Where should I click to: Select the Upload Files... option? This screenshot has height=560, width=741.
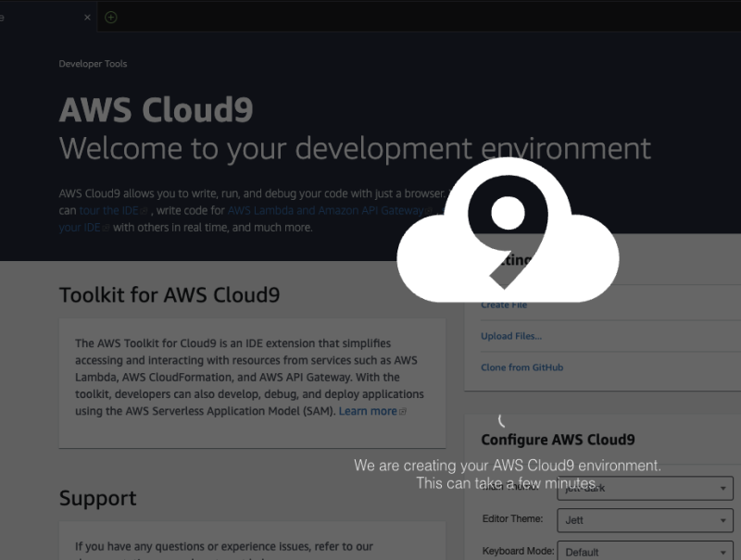tap(511, 336)
